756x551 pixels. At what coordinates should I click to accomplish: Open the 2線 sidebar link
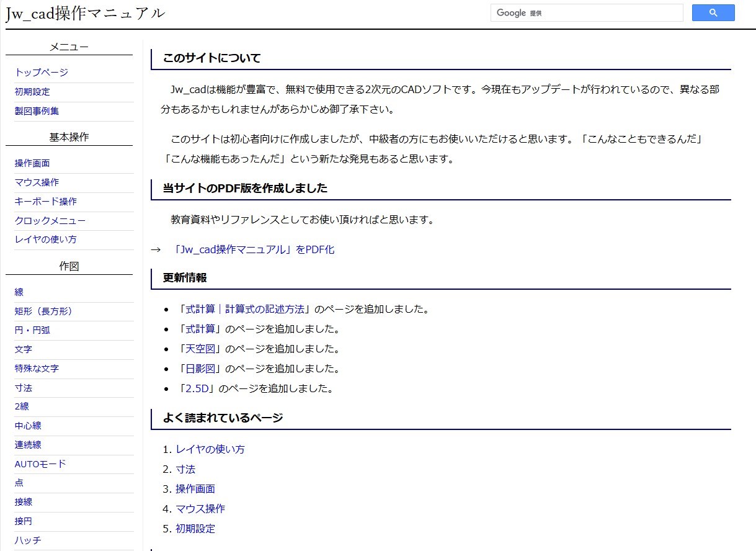[x=22, y=406]
